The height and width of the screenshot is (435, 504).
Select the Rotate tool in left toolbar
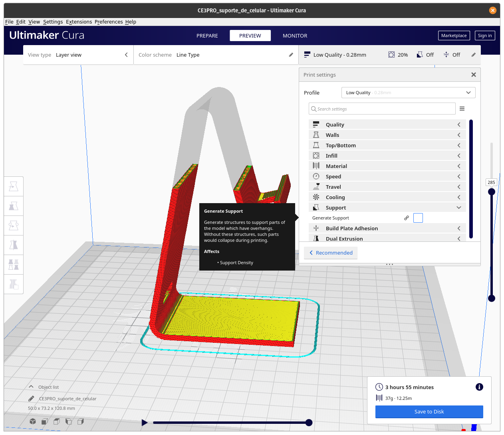point(14,225)
